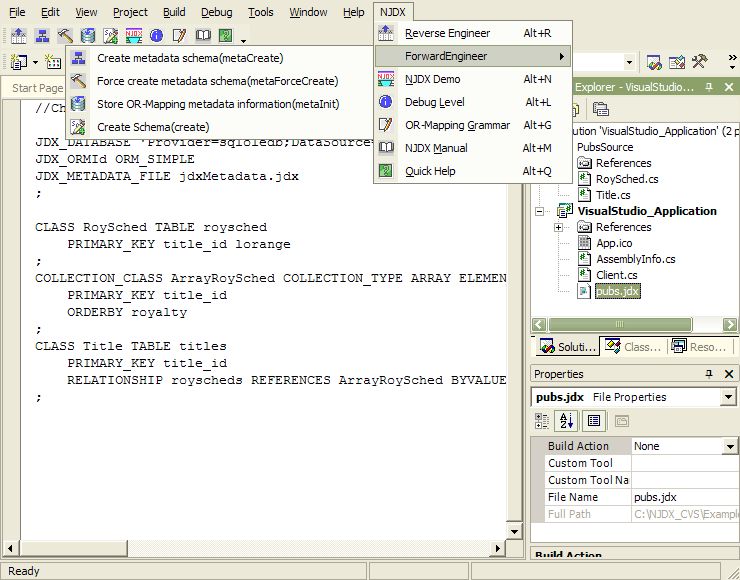Screen dimensions: 740x580
Task: Click the Properties icon in the Solution Explorer toolbar
Action: pyautogui.click(x=601, y=109)
